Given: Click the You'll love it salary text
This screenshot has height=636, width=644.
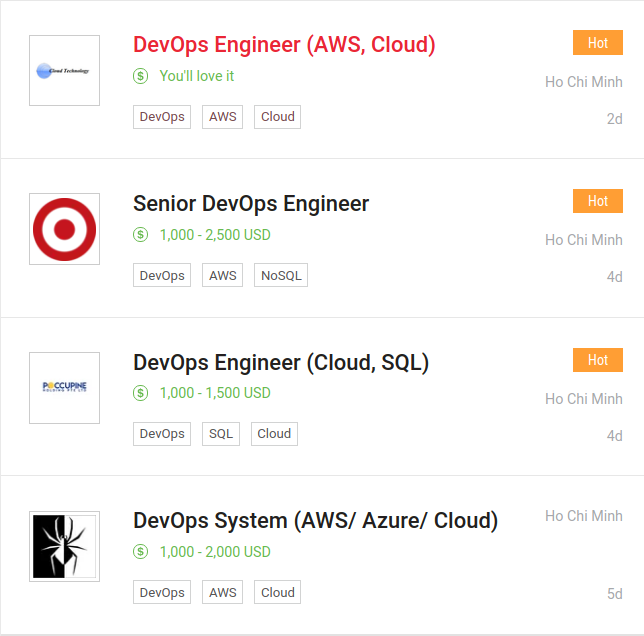Looking at the screenshot, I should pos(197,76).
